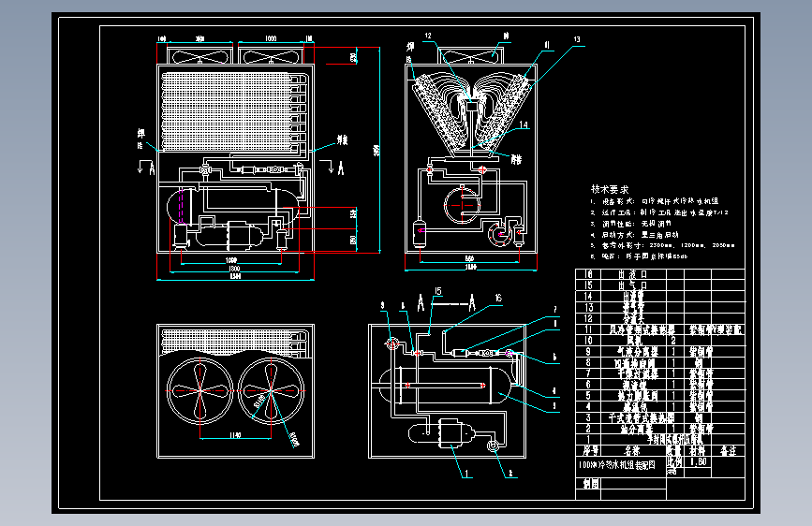Click the 技术要求 heading text
The image size is (812, 526).
coord(610,189)
